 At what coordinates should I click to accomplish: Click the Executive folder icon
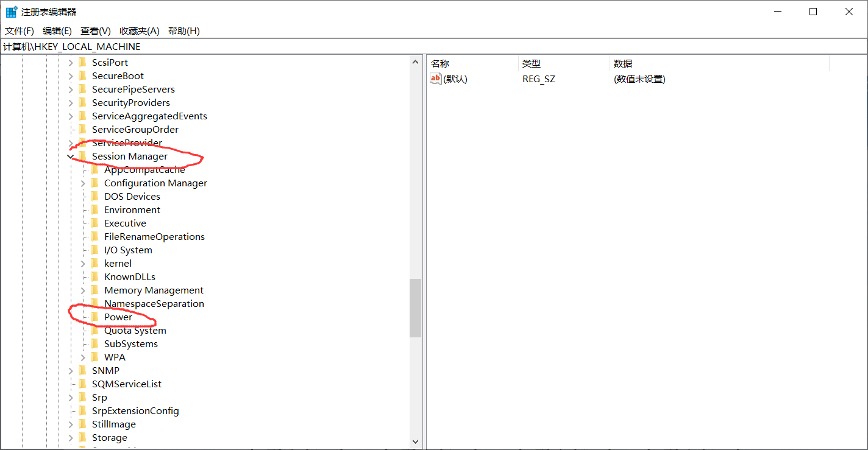tap(94, 223)
